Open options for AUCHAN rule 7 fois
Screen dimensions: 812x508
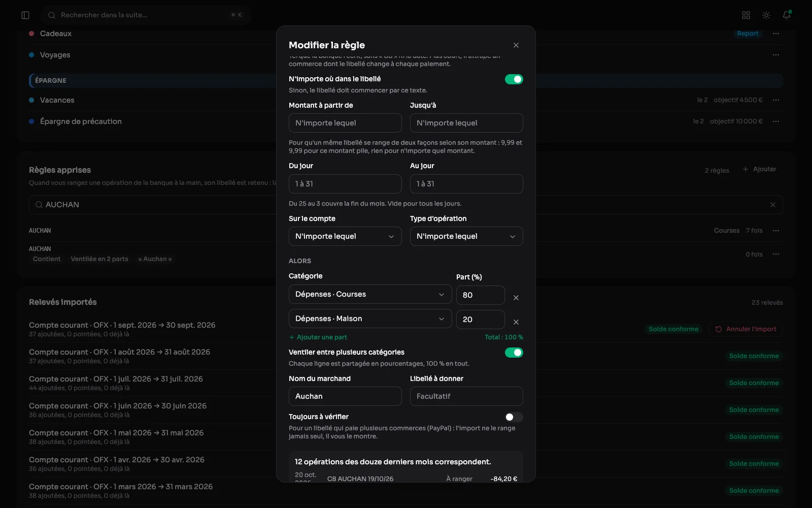pyautogui.click(x=776, y=231)
